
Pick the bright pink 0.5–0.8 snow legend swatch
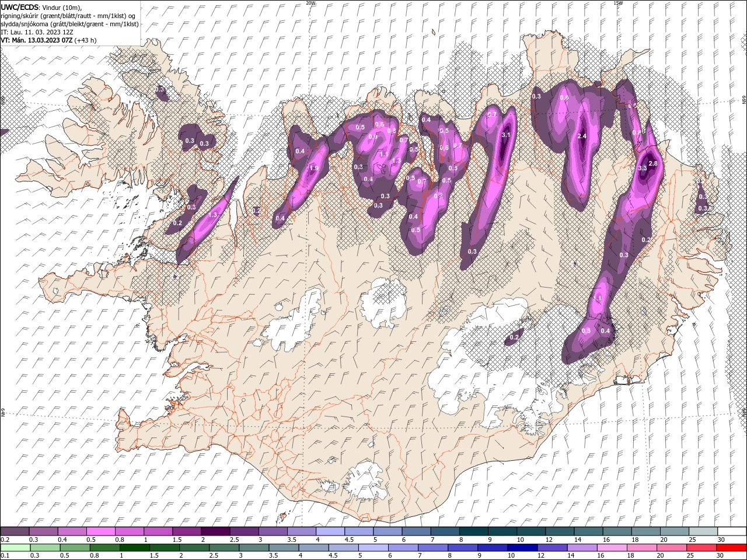pyautogui.click(x=101, y=531)
